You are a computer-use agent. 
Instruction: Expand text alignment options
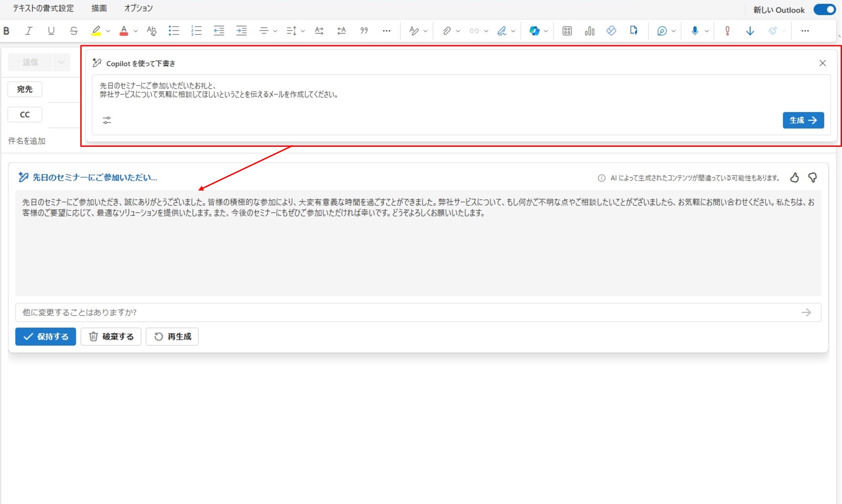point(275,31)
